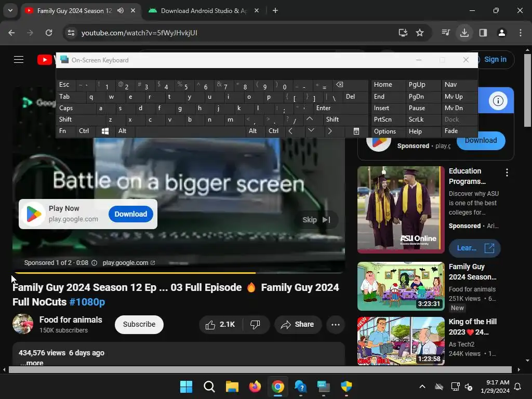Dislike the video with thumbs down
This screenshot has height=399, width=532.
pos(255,325)
